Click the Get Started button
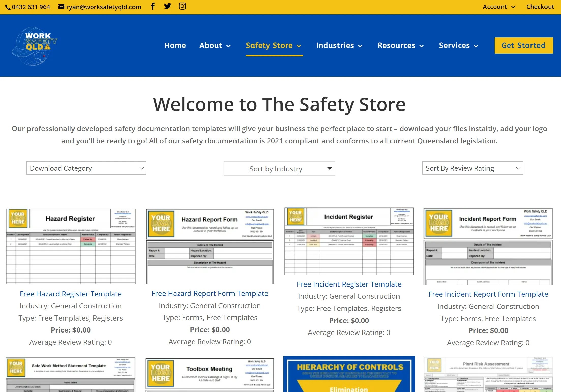This screenshot has width=561, height=392. coord(523,45)
